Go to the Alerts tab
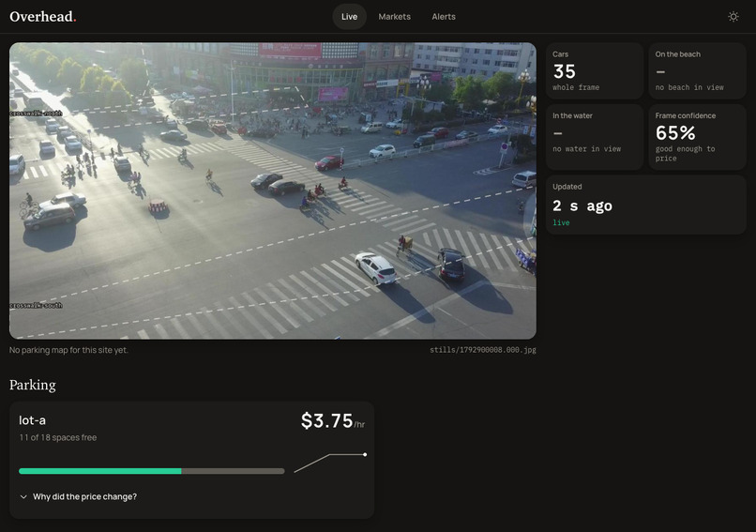 coord(444,16)
